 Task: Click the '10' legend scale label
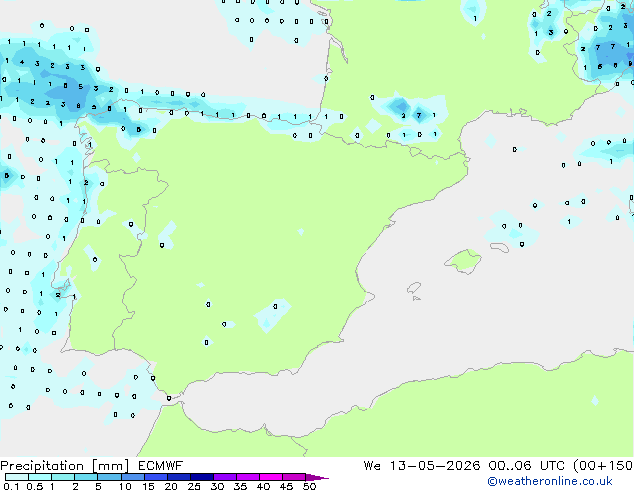point(125,486)
